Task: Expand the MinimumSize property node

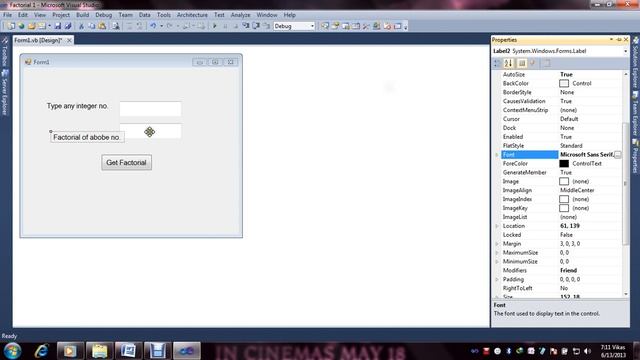Action: coord(497,262)
